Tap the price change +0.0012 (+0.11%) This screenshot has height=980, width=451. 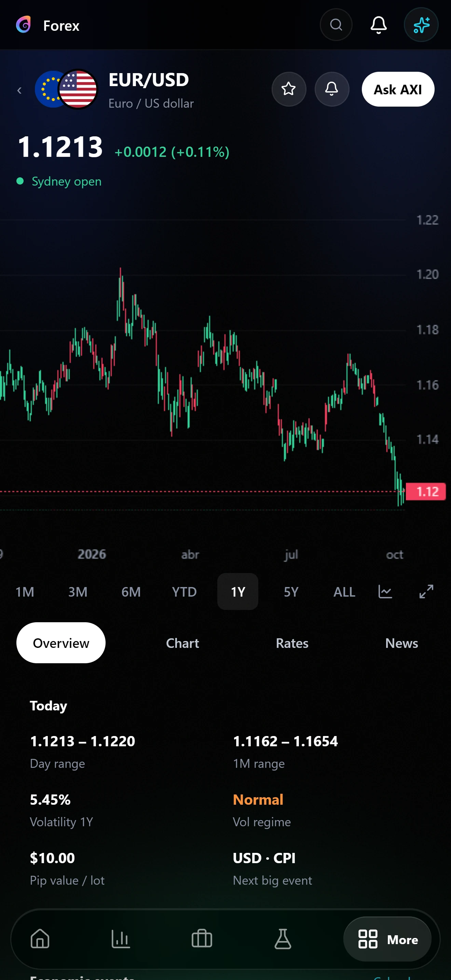coord(172,152)
